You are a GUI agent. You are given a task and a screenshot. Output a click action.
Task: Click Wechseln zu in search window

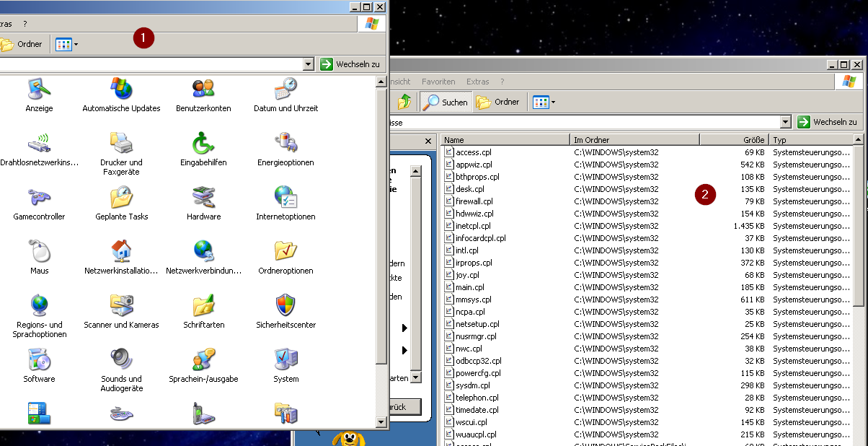(828, 122)
